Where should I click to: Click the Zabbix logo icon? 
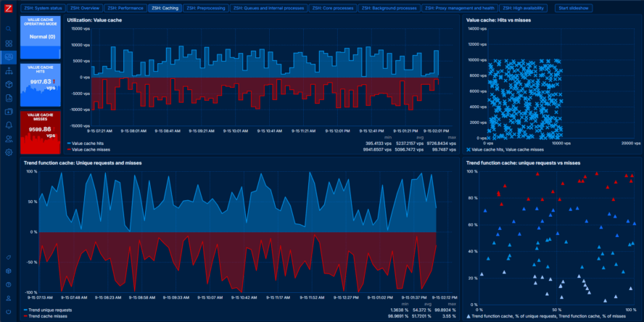click(x=9, y=8)
